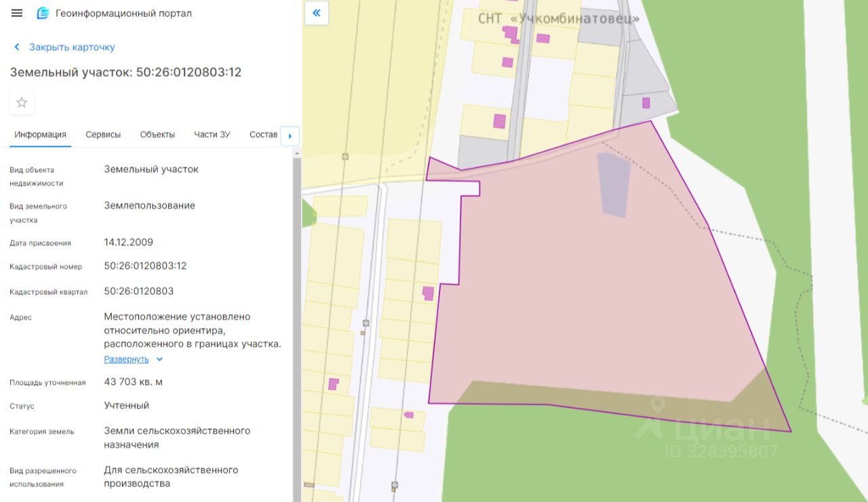Collapse side panel with double-chevron button
This screenshot has width=868, height=502.
(x=317, y=13)
